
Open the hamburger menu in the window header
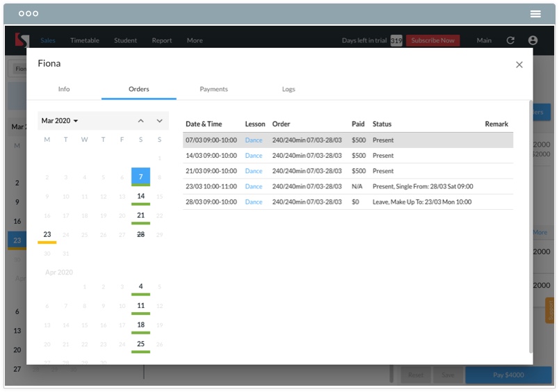click(535, 13)
